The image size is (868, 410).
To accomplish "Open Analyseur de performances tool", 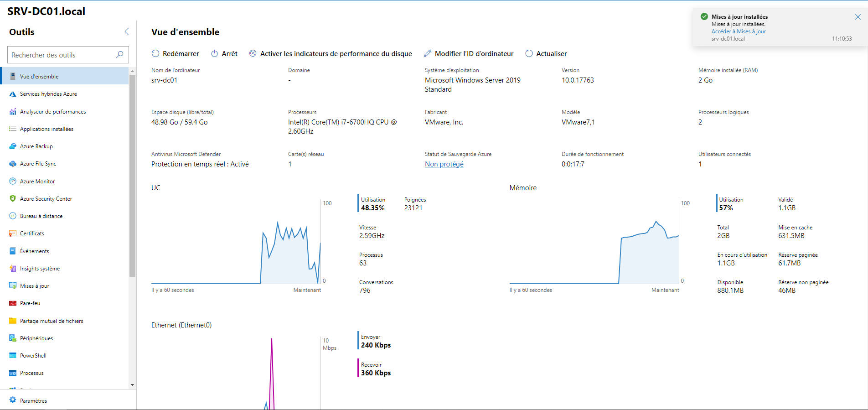I will (52, 112).
